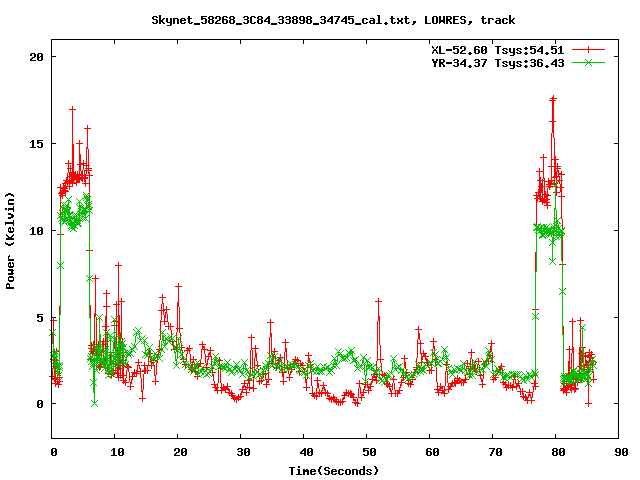
Task: Click the x-axis tick label 10
Action: pyautogui.click(x=117, y=452)
